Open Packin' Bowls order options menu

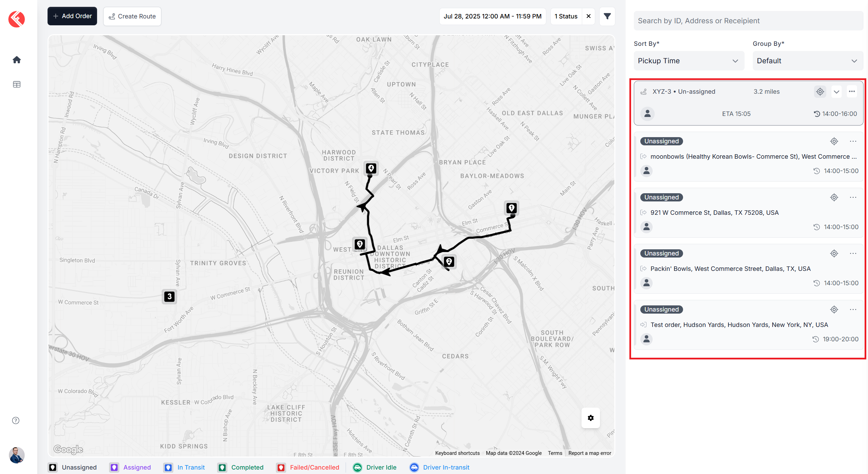click(853, 253)
